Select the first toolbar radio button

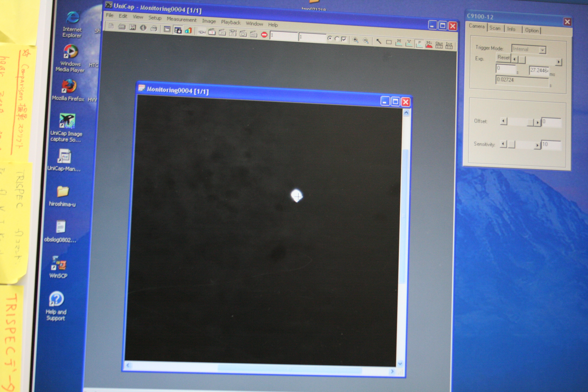[330, 38]
